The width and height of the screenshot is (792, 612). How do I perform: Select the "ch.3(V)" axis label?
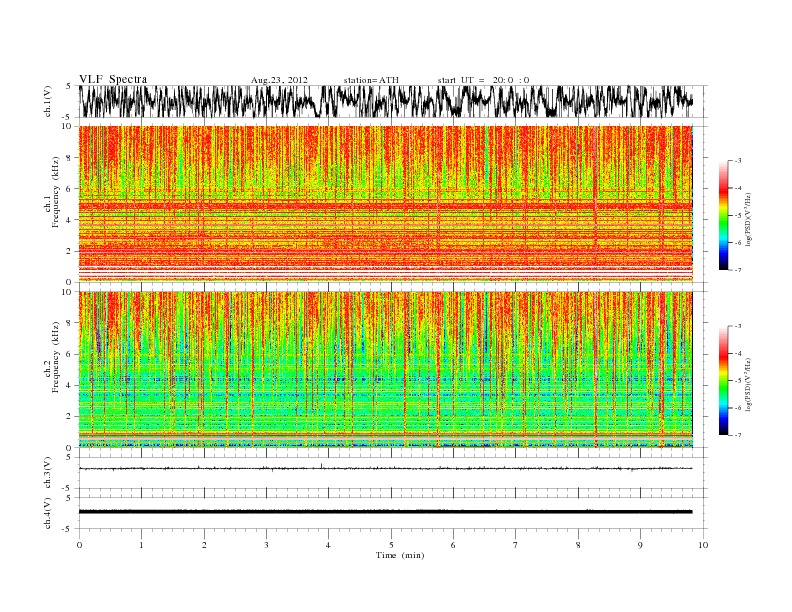pyautogui.click(x=48, y=473)
